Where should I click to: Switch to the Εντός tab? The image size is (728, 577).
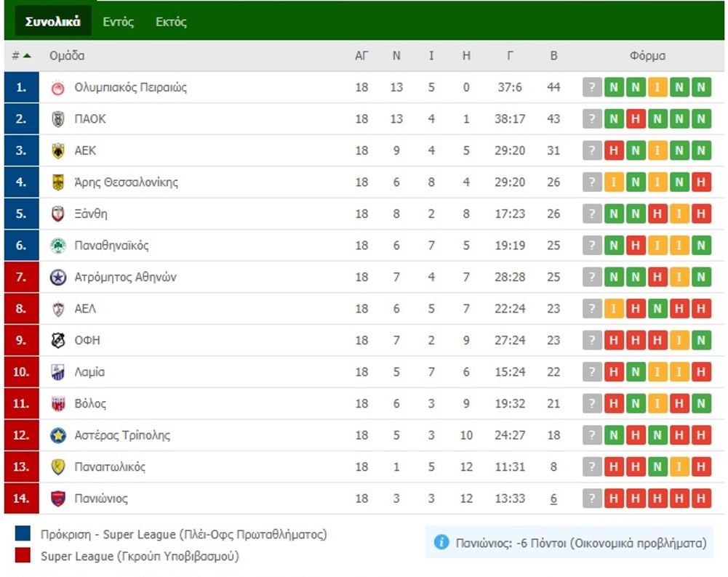pyautogui.click(x=118, y=22)
